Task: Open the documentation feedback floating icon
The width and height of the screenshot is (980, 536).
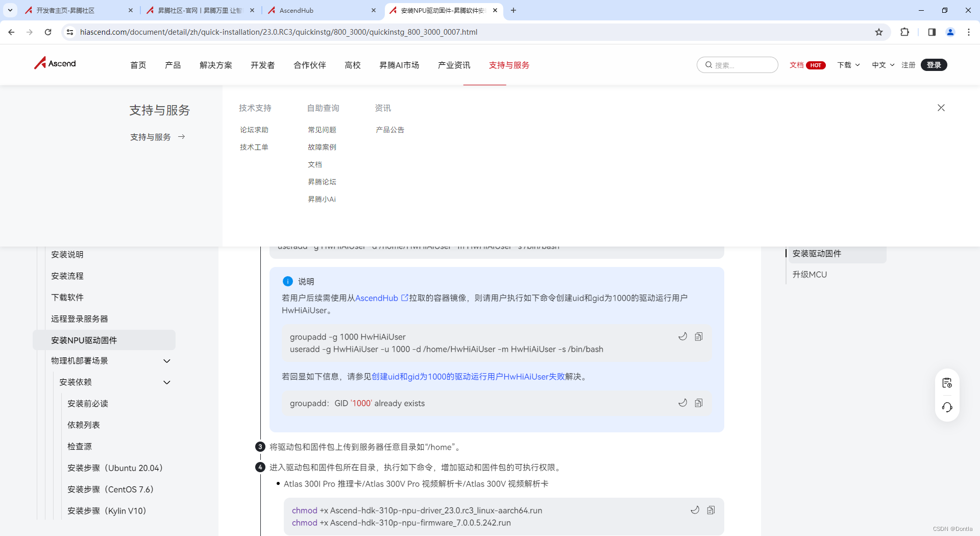Action: pyautogui.click(x=947, y=383)
